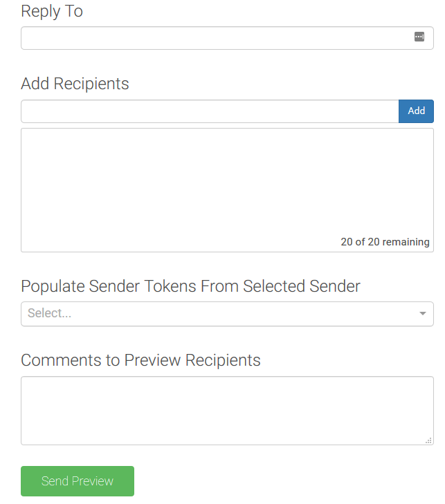The width and height of the screenshot is (445, 504).
Task: Click the ellipsis icon in Reply To field
Action: pos(419,37)
